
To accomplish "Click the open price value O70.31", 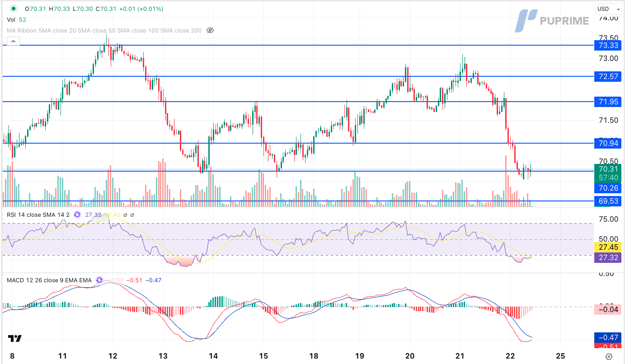I will click(35, 9).
